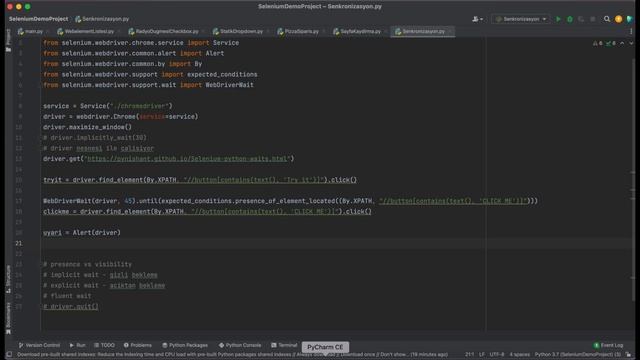Toggle tool window bars icon in status bar corner
The height and width of the screenshot is (360, 640).
(9, 355)
